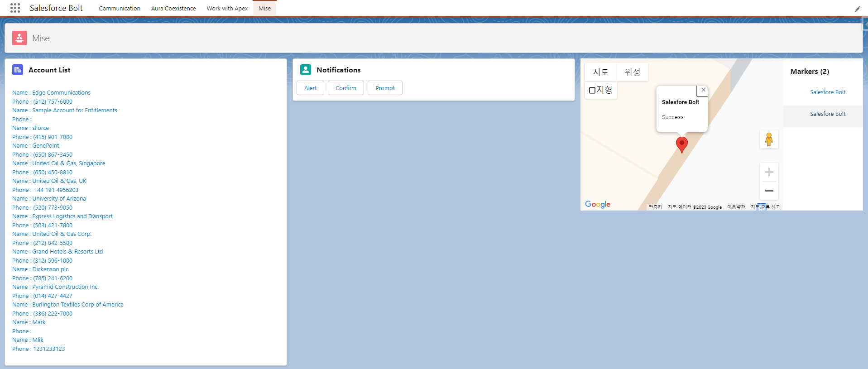The width and height of the screenshot is (868, 369).
Task: Click Name : United Oil & Gas Corp.
Action: [52, 234]
